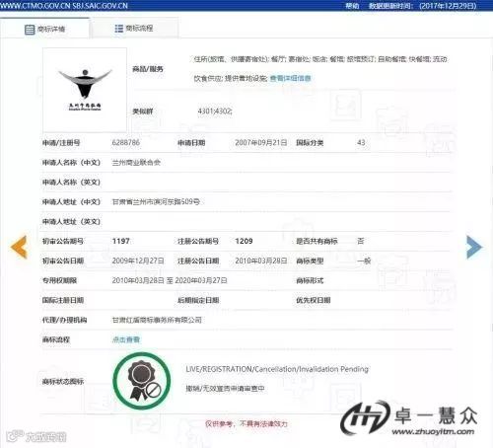Select registration announcement number 1209
The height and width of the screenshot is (448, 493).
[244, 241]
